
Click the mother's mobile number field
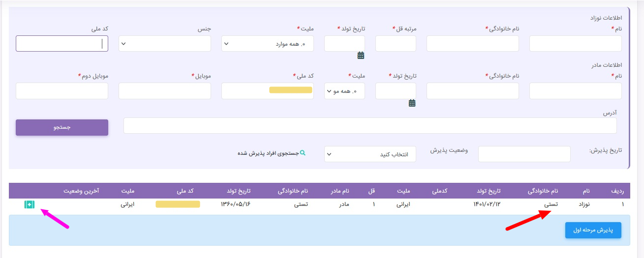(x=164, y=91)
